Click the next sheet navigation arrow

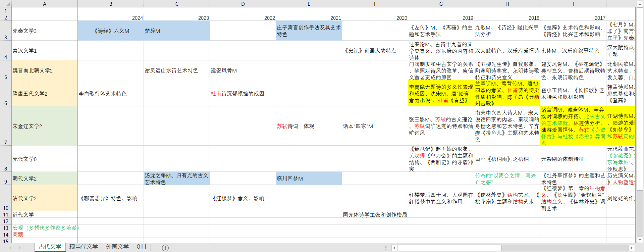[x=20, y=248]
